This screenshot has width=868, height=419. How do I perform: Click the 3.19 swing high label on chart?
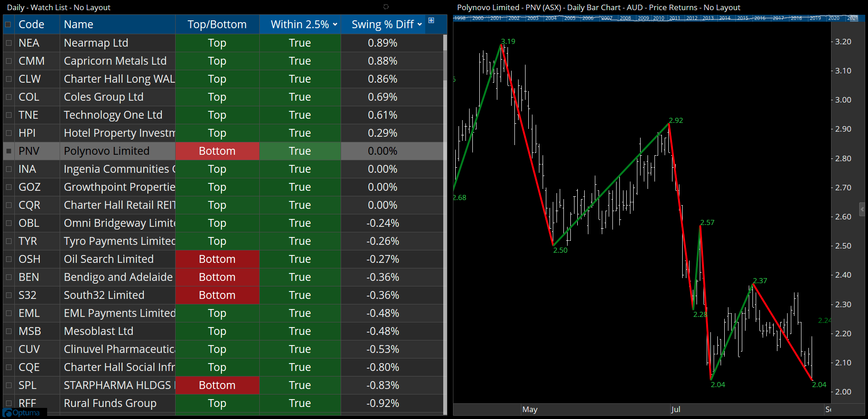tap(508, 42)
